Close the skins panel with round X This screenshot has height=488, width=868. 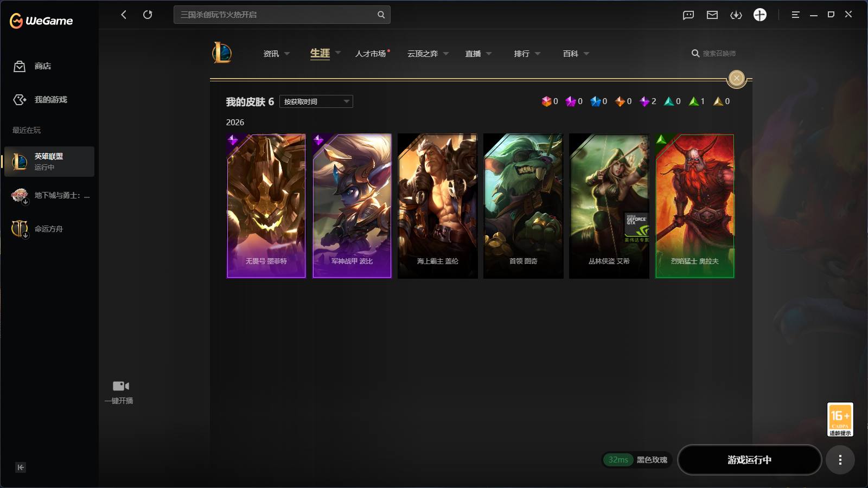click(x=737, y=79)
